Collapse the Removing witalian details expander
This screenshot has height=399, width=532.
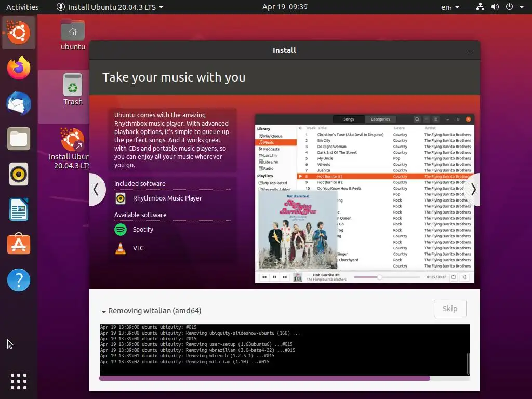pos(104,311)
